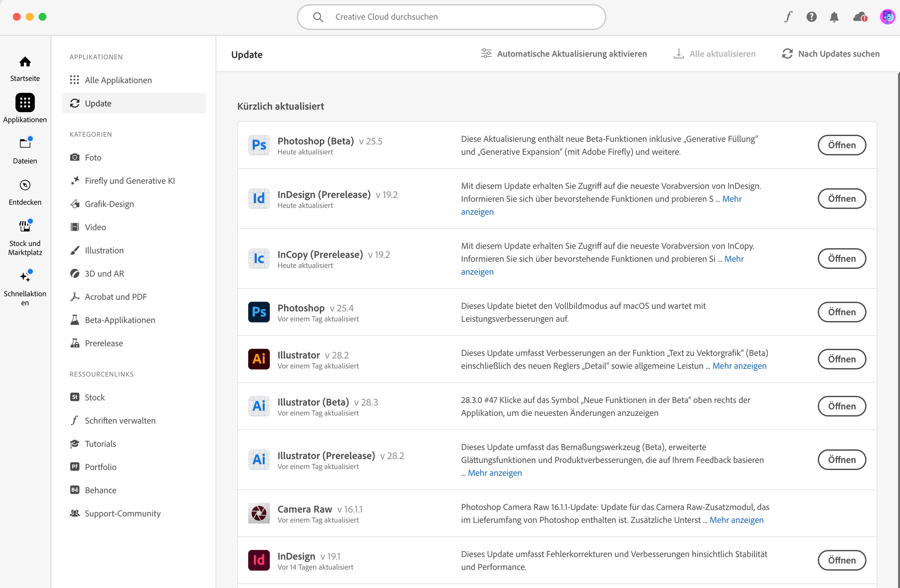Show more of Camera Raw description
This screenshot has height=588, width=900.
click(x=736, y=520)
